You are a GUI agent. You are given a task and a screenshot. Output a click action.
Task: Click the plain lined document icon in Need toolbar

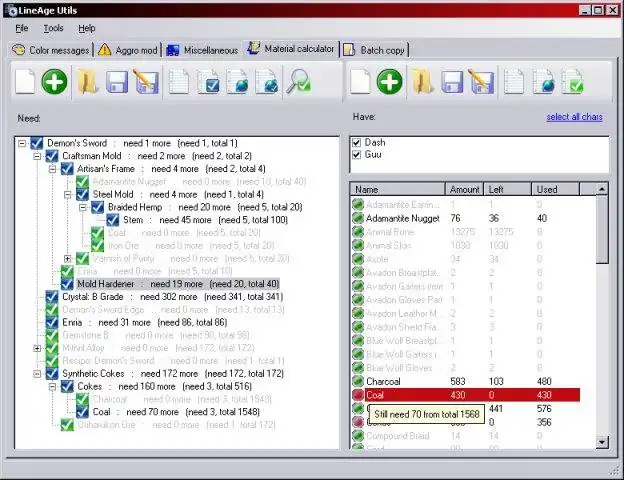179,82
